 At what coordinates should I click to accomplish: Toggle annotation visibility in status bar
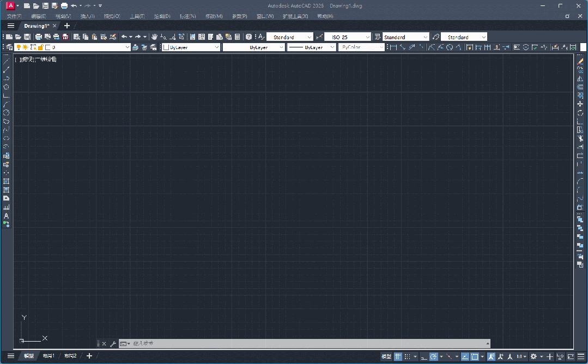(491, 356)
